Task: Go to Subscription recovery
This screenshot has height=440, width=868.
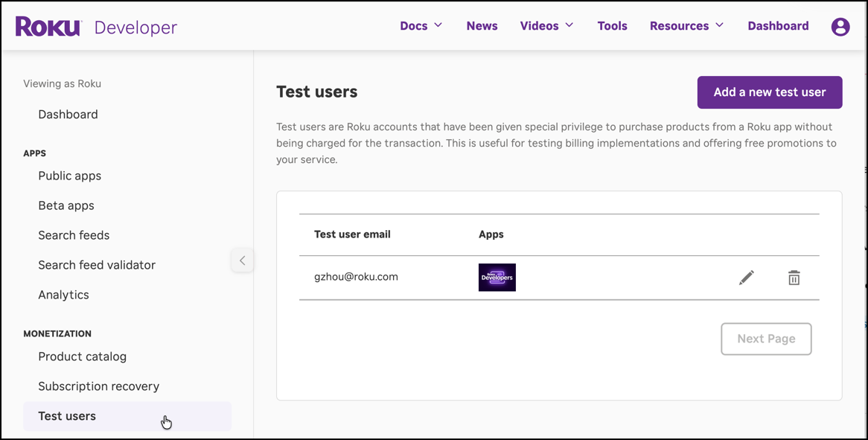Action: tap(98, 386)
